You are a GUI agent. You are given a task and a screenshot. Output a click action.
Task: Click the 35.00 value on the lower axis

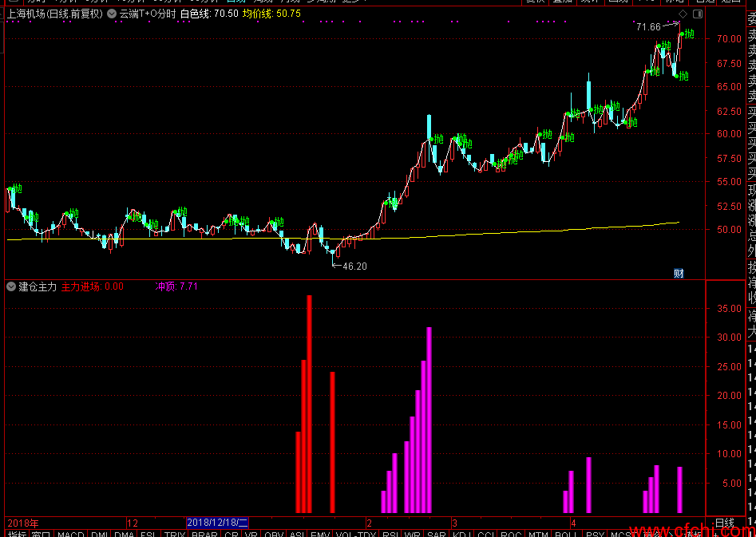(729, 308)
